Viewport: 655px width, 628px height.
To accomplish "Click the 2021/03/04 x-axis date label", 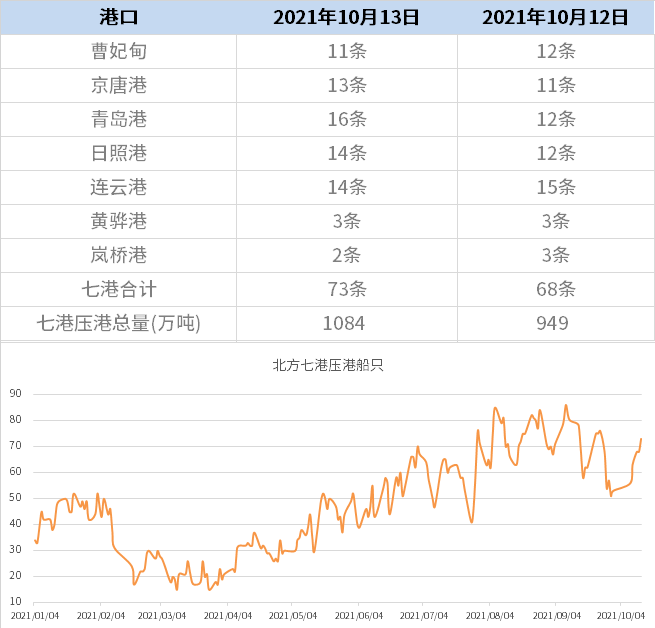I will [162, 616].
